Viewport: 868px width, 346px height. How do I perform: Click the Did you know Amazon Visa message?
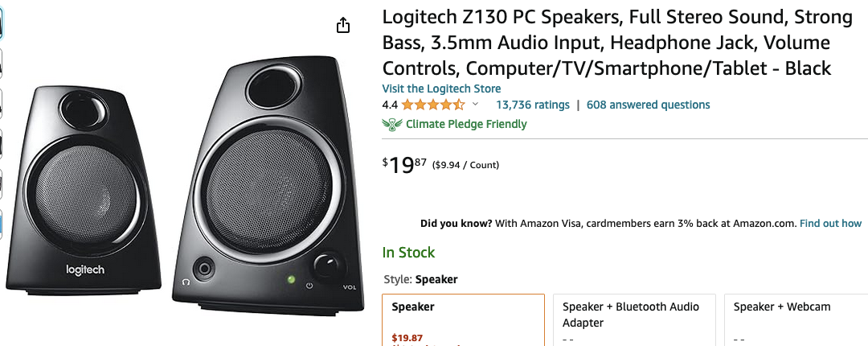pyautogui.click(x=608, y=223)
